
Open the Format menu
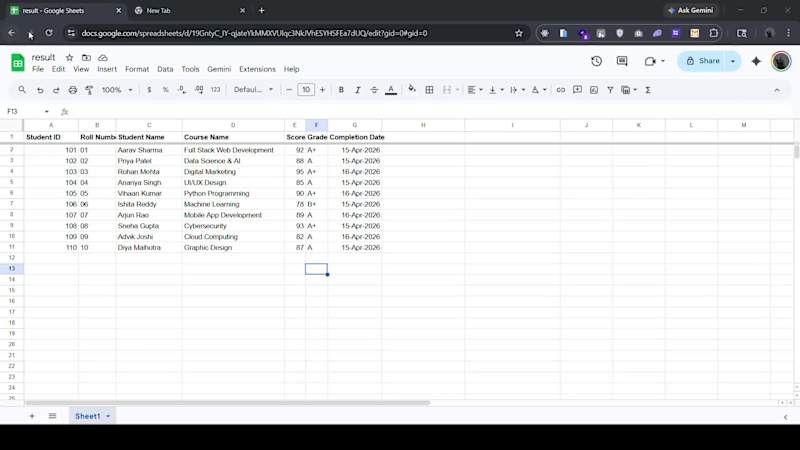tap(137, 69)
